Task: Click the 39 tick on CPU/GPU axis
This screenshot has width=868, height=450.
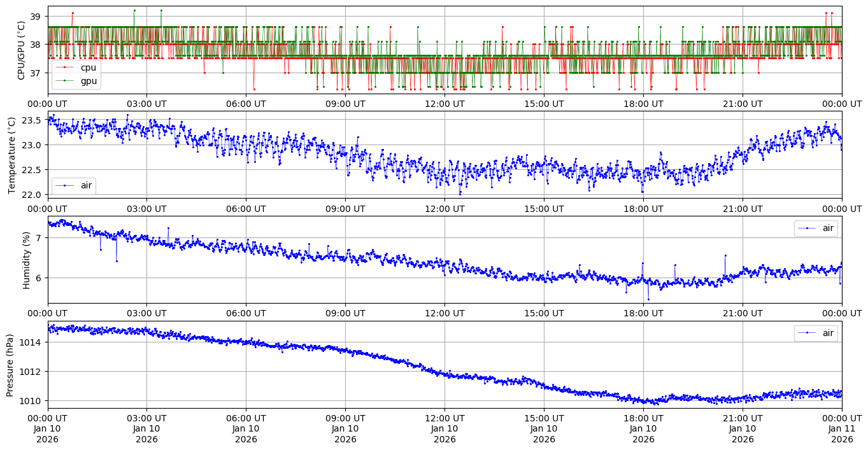Action: (35, 16)
